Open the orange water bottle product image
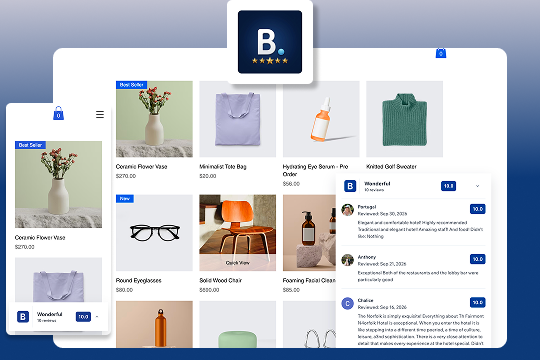Image resolution: width=540 pixels, height=360 pixels. click(154, 324)
